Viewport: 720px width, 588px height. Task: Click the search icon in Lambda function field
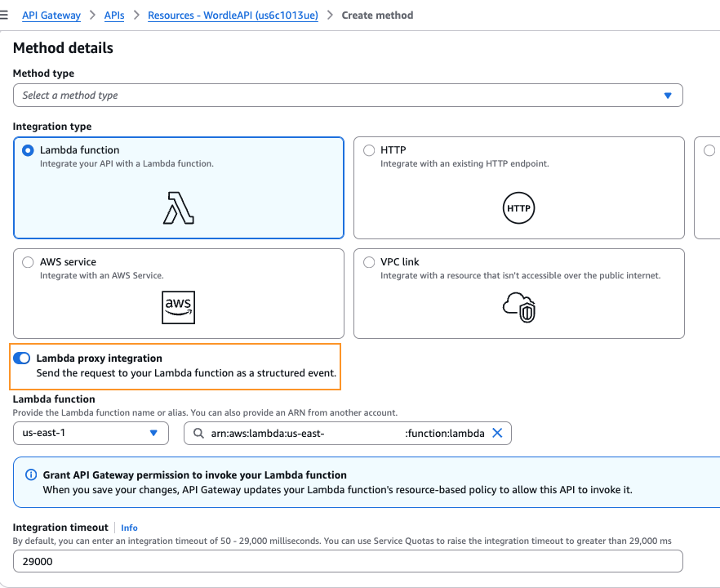click(198, 434)
